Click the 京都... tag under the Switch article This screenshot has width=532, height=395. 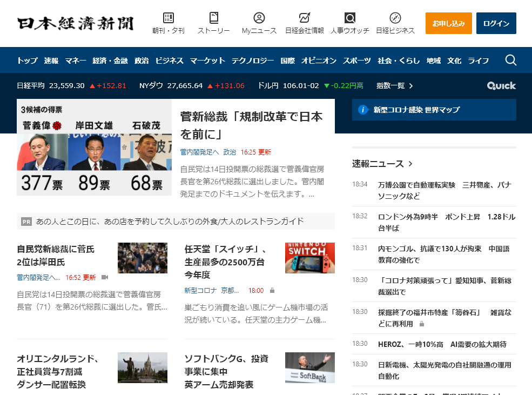(230, 291)
